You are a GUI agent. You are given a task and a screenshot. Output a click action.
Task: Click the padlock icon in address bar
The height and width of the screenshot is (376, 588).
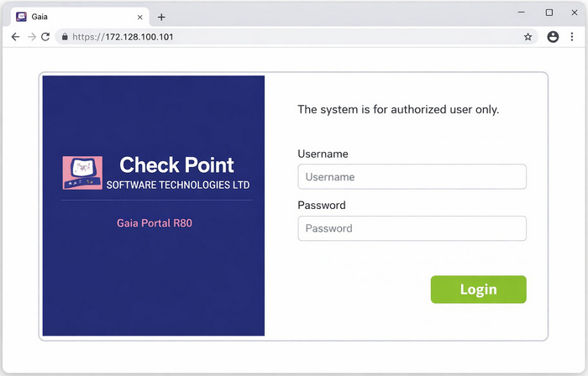point(65,37)
